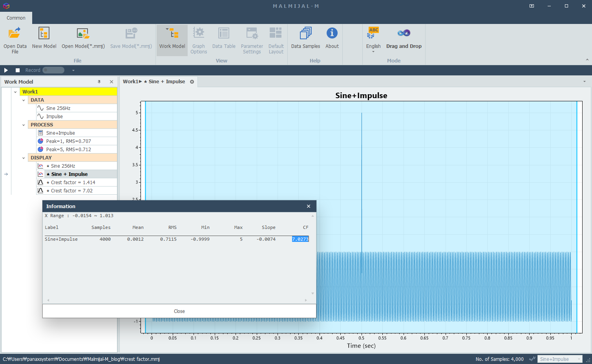Click the Sine+Impulse label in the table
Screen dimensions: 592x364
(x=61, y=239)
